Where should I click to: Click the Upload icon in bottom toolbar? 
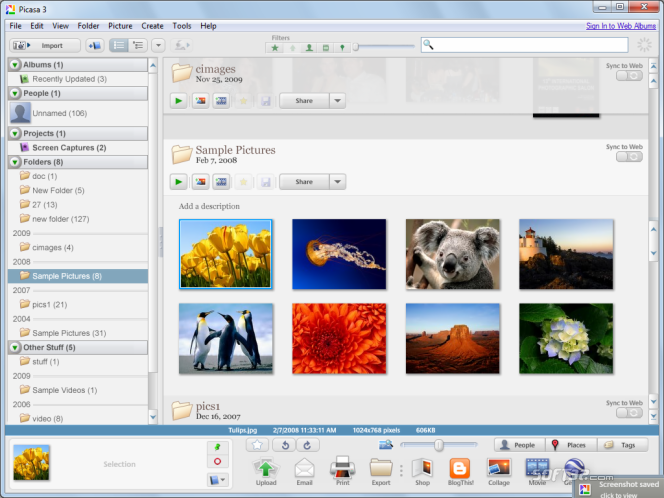[265, 468]
